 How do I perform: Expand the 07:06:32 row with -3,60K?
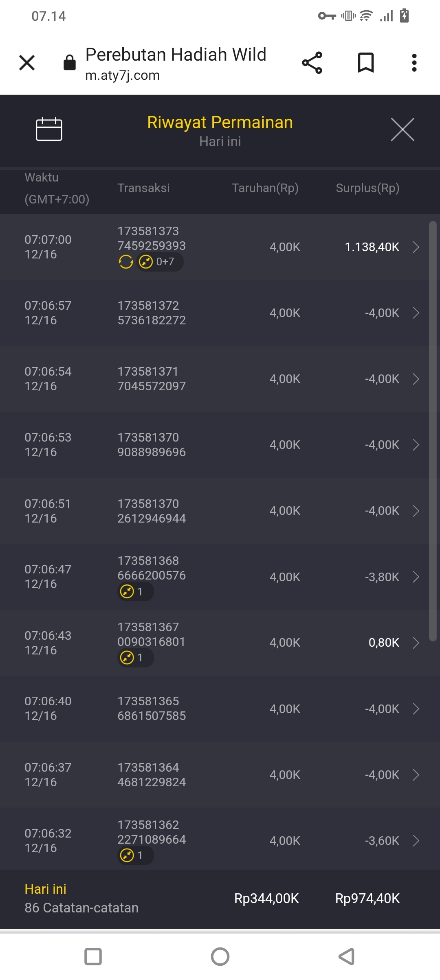416,841
